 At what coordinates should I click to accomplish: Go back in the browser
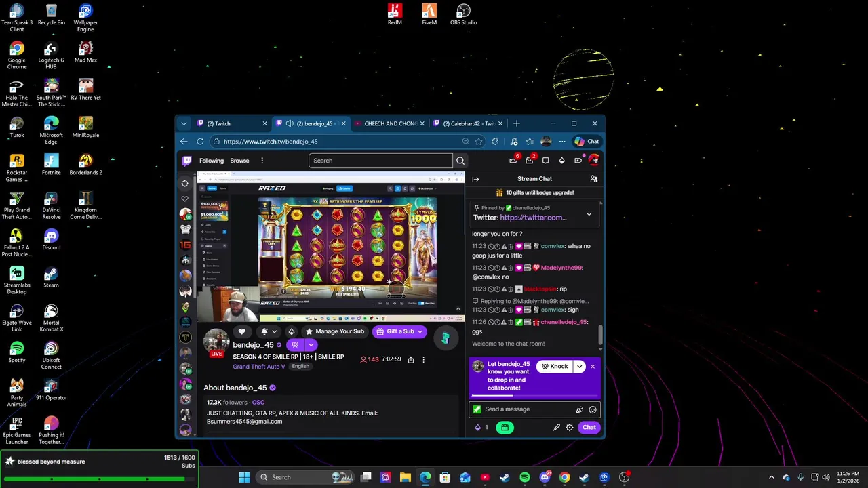coord(184,142)
